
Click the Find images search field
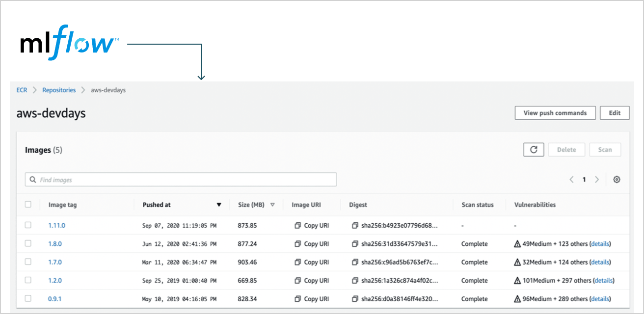(x=181, y=180)
